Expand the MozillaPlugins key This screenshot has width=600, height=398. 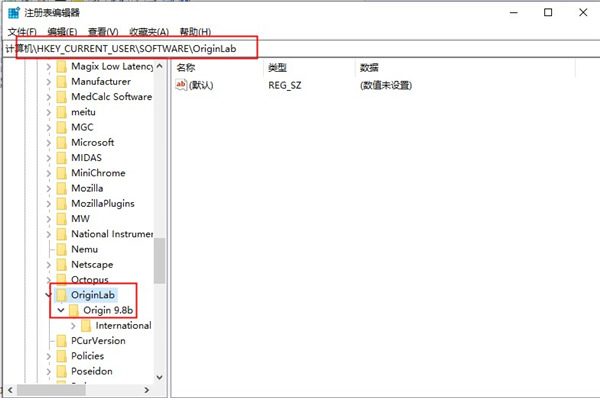pos(48,204)
